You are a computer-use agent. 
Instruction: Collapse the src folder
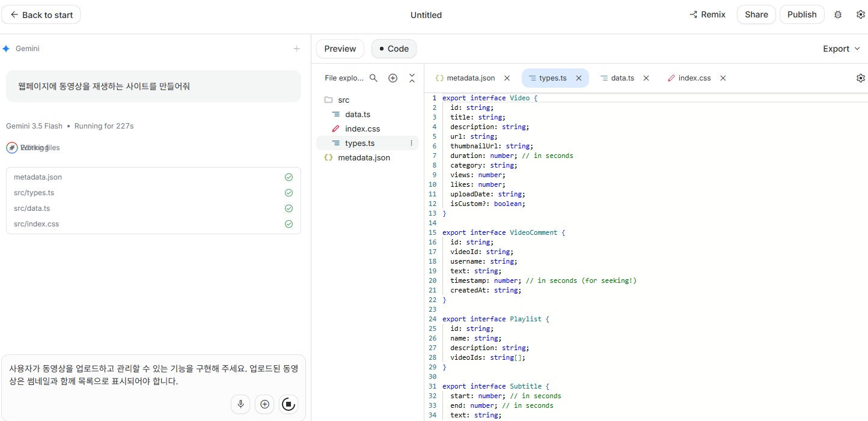tap(343, 100)
